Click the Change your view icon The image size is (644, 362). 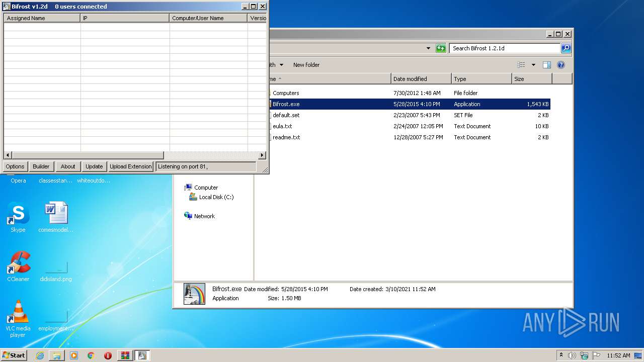click(521, 65)
